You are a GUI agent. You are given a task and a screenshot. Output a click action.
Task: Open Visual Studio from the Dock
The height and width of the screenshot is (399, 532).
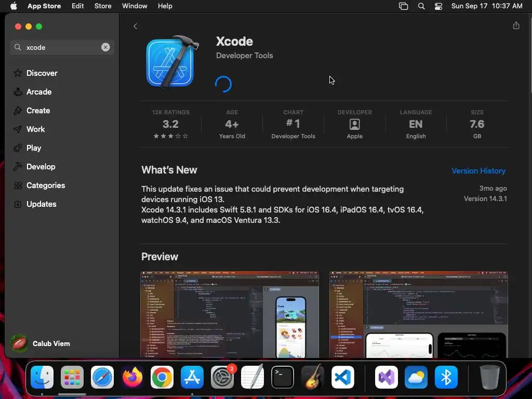(x=386, y=377)
